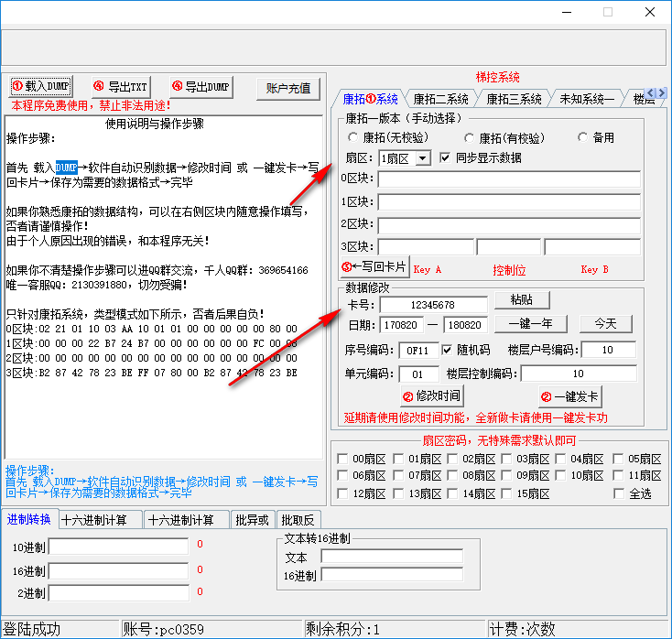
Task: Check the 14扇区 checkbox
Action: click(452, 494)
